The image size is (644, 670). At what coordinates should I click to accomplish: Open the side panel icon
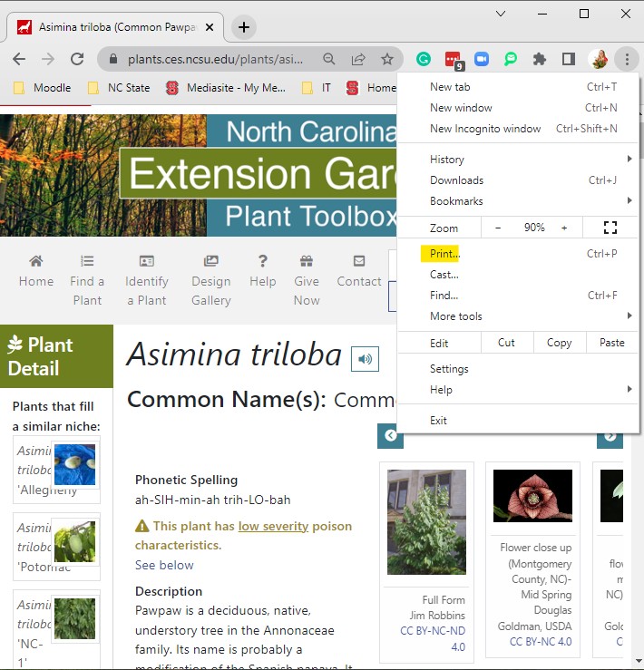pos(569,59)
